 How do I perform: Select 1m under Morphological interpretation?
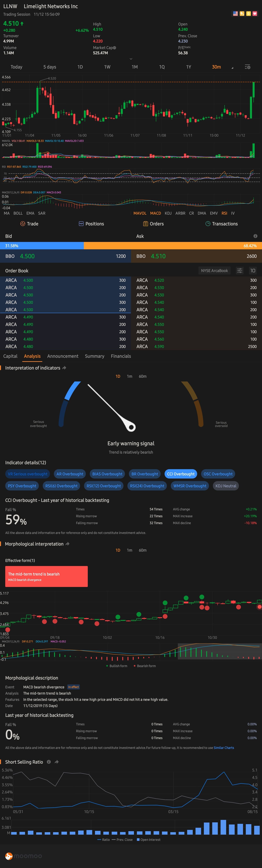click(130, 550)
